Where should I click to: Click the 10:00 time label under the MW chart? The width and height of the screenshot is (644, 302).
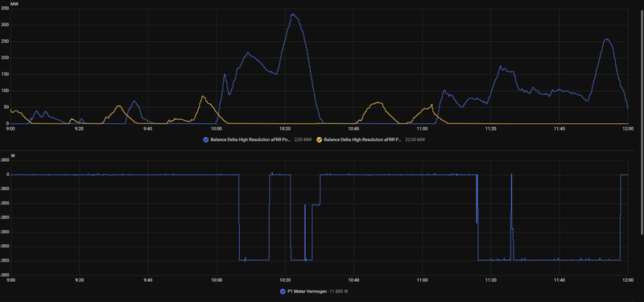point(217,129)
